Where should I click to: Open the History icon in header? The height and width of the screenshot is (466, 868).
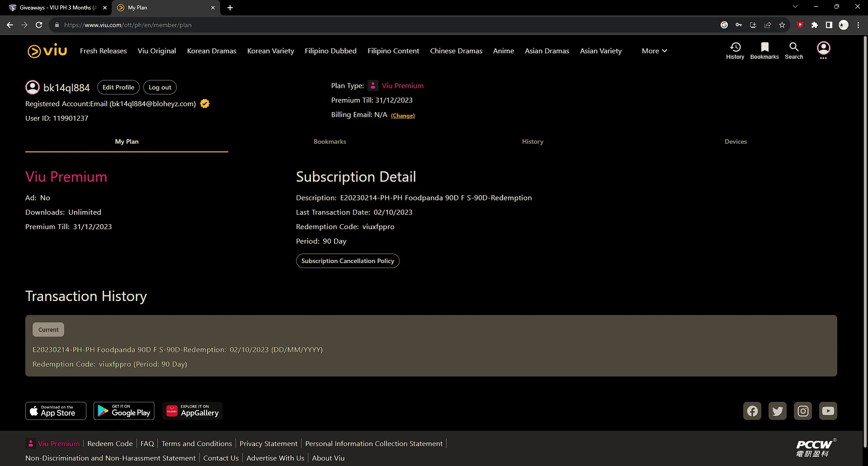[x=735, y=51]
